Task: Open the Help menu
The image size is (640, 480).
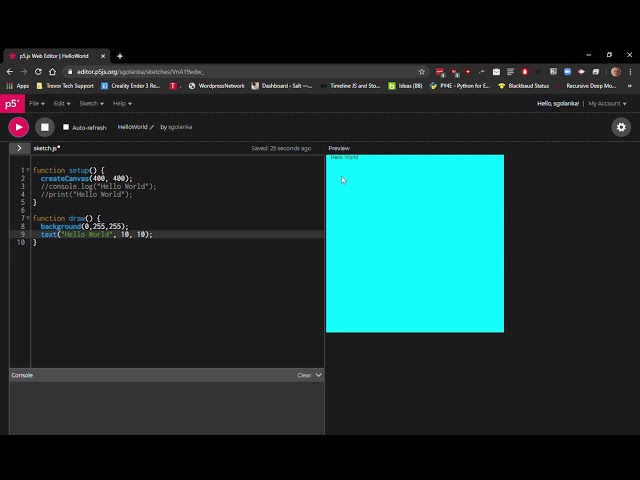Action: tap(122, 104)
